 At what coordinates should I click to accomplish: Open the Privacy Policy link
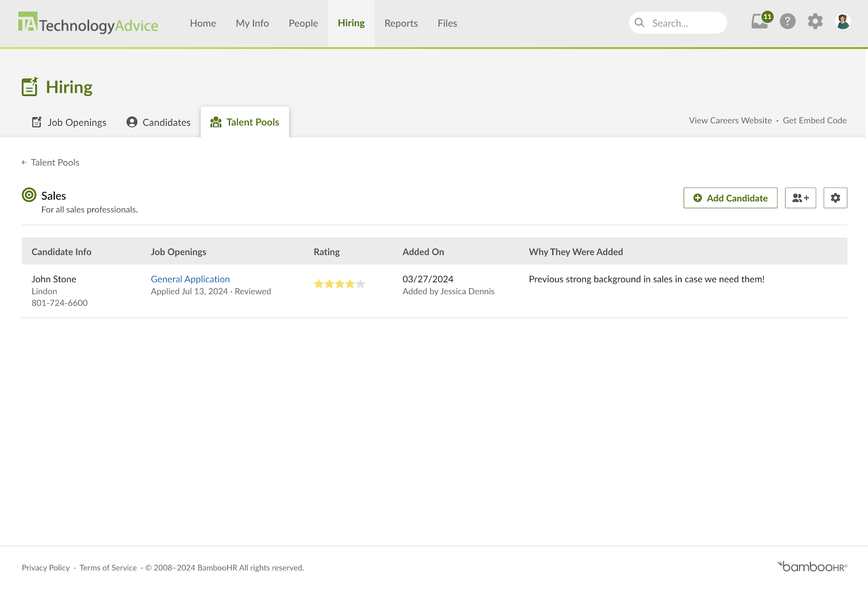pos(45,567)
